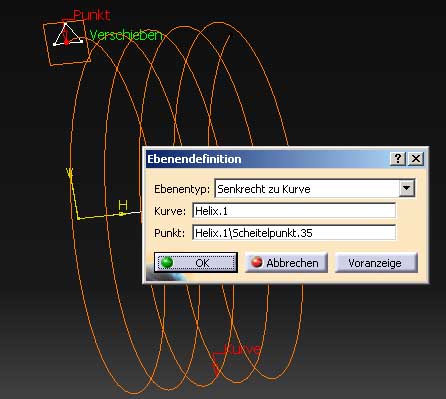Click the red curve marker at the helix bottom

[x=216, y=366]
